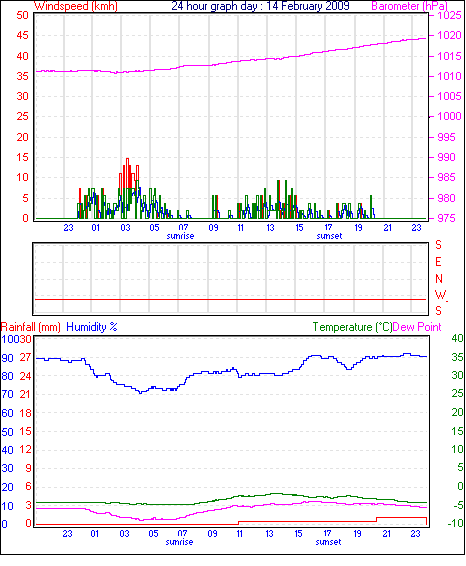The width and height of the screenshot is (466, 566).
Task: Click the Rainfall (mm) legend label
Action: [31, 327]
